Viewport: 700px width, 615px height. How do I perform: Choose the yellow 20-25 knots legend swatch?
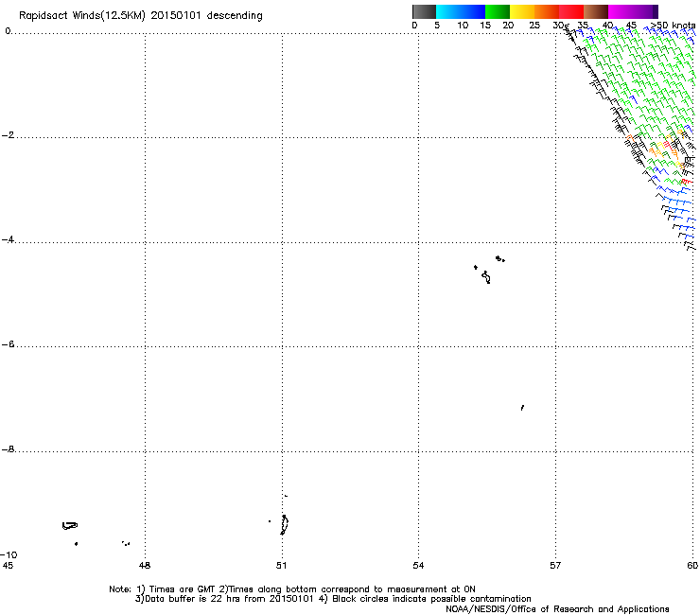click(x=522, y=11)
